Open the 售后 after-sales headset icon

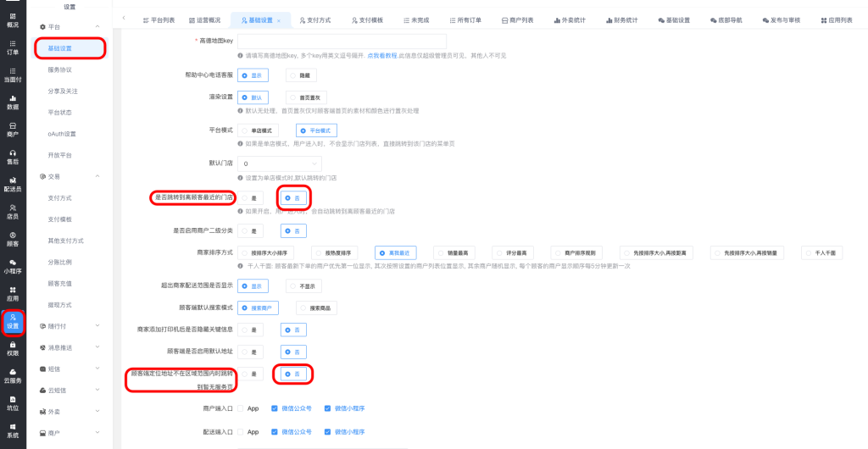point(13,156)
